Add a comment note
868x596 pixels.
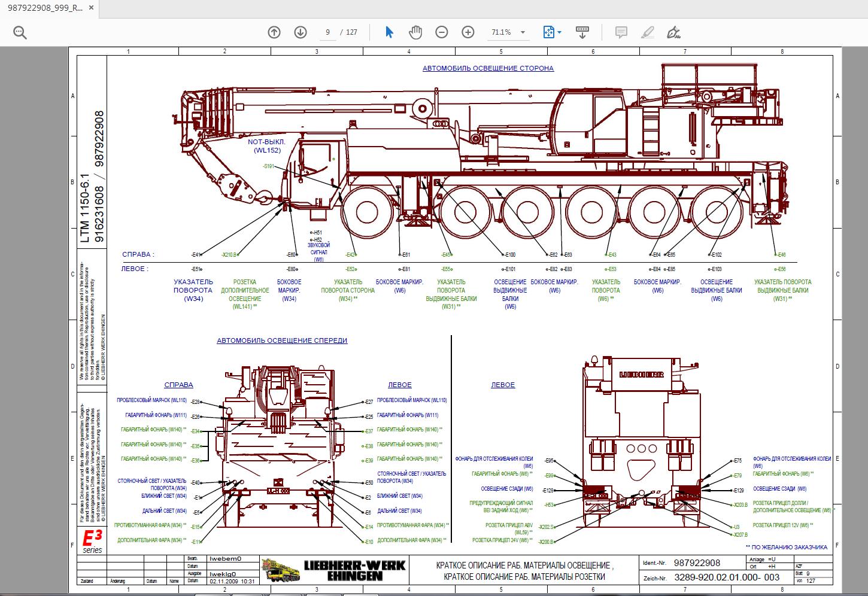(621, 32)
